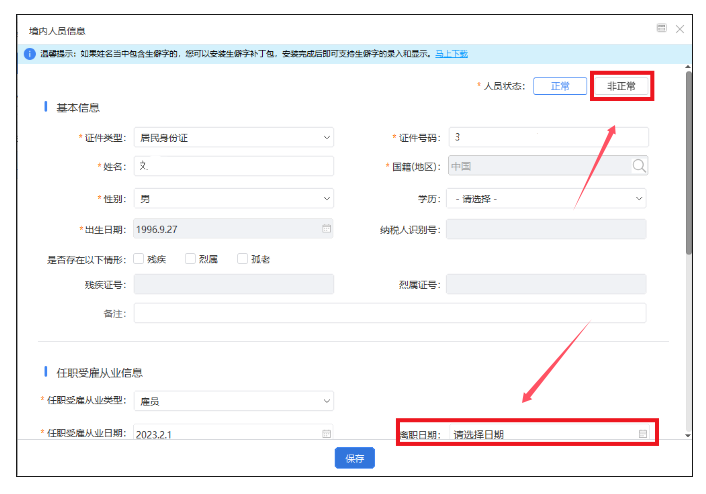Click the 保存 button

coord(355,458)
